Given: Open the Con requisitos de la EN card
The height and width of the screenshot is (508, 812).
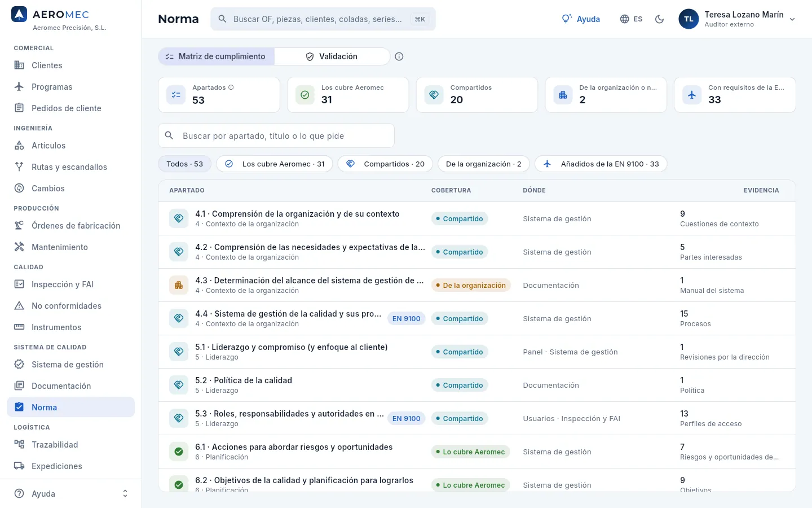Looking at the screenshot, I should click(x=735, y=95).
